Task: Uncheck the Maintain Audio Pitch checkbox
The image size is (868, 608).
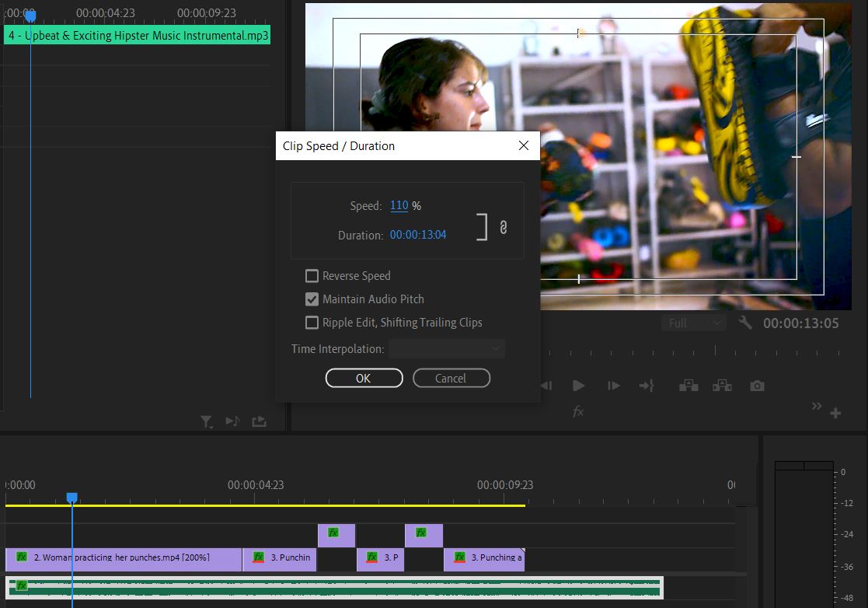Action: tap(312, 299)
